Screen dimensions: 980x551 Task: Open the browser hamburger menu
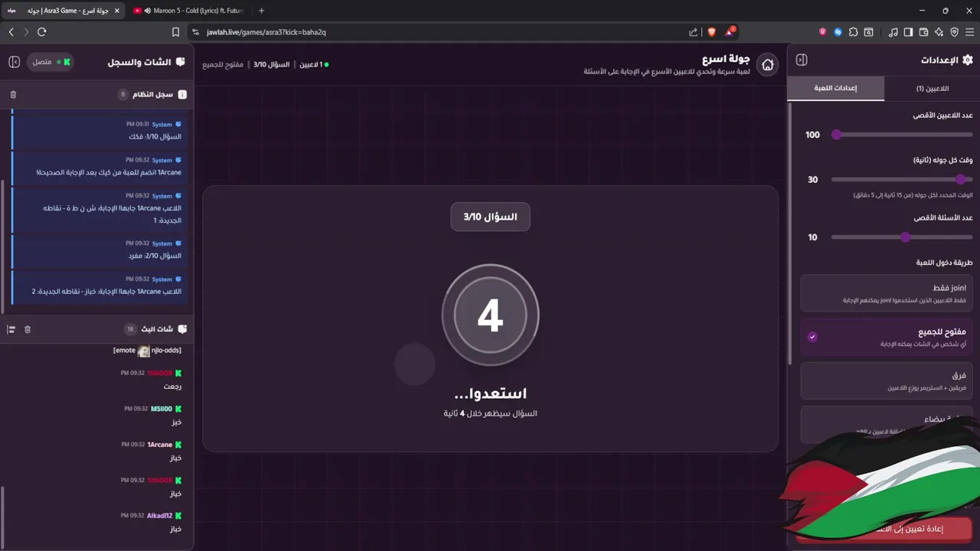pyautogui.click(x=969, y=32)
